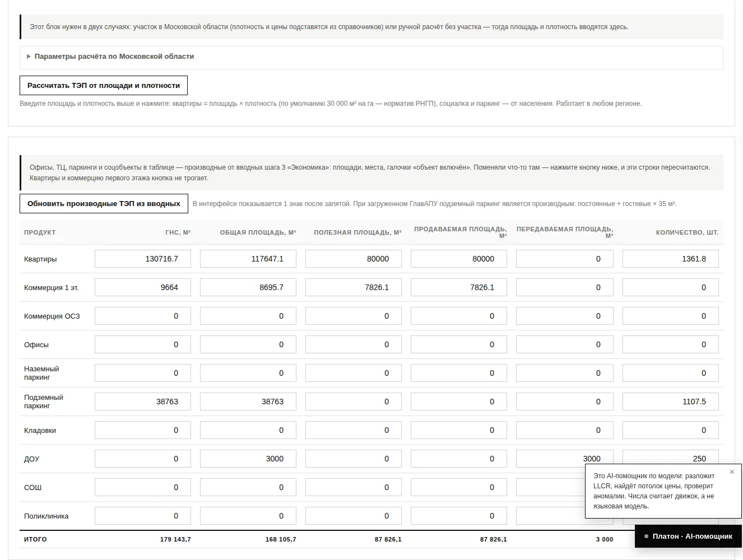Image resolution: width=743 pixels, height=560 pixels.
Task: Select Коммерция ОСЗ передаваемая площадь field
Action: coord(565,316)
